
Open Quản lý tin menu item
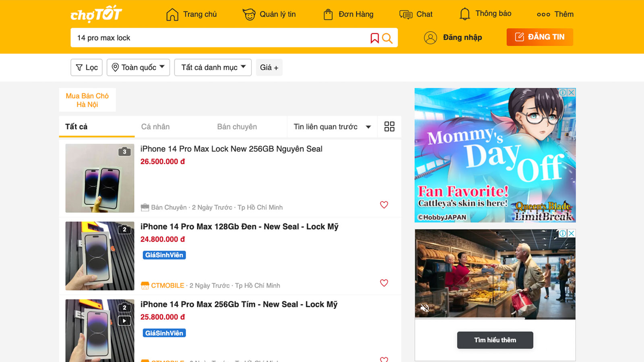(x=269, y=14)
